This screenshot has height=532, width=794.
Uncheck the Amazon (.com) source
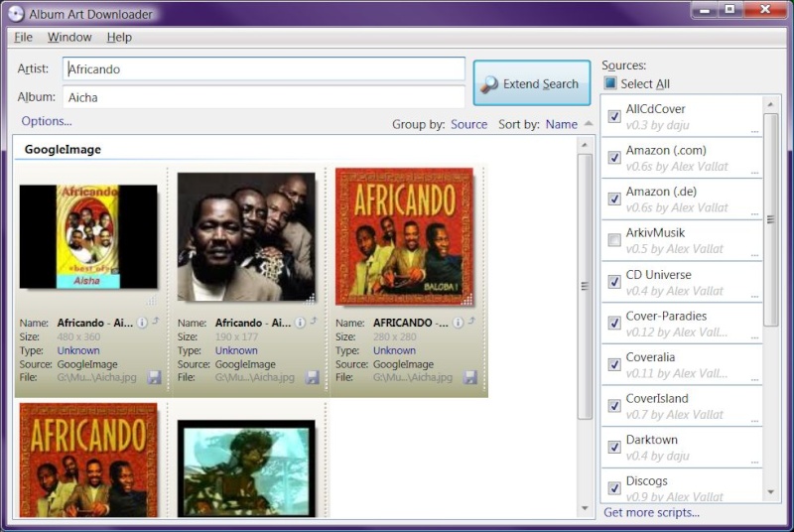[614, 158]
